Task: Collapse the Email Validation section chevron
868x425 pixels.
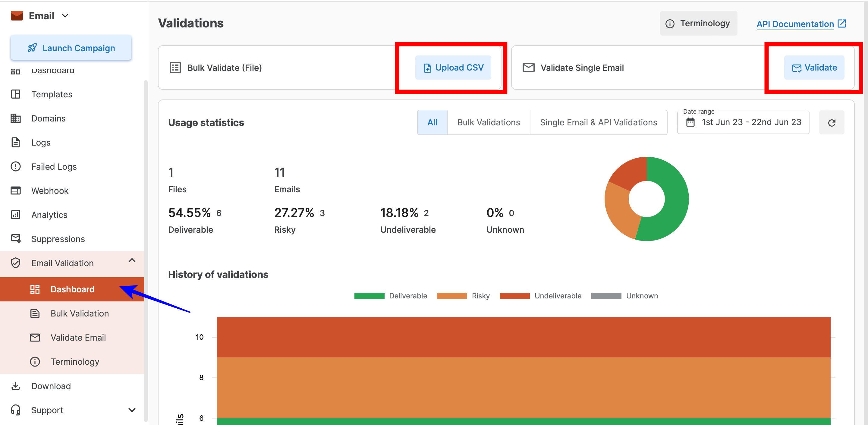Action: 132,260
